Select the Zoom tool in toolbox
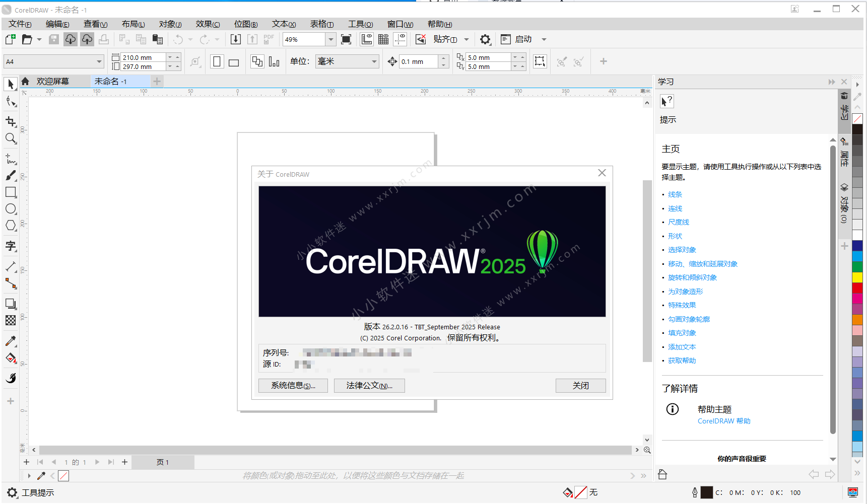867x504 pixels. click(x=11, y=138)
